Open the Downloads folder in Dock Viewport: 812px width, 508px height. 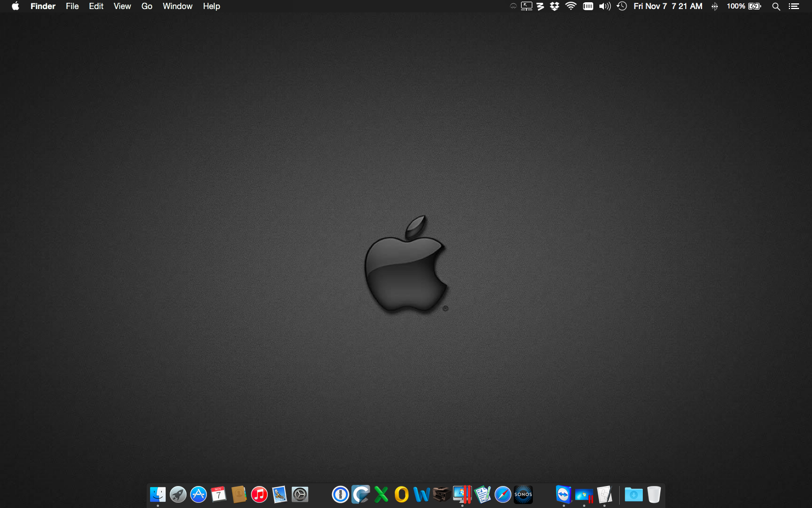(x=634, y=494)
